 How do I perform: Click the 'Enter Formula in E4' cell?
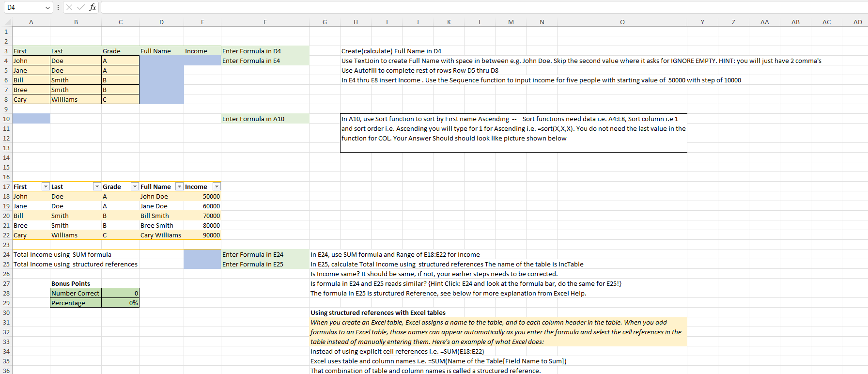(x=265, y=61)
